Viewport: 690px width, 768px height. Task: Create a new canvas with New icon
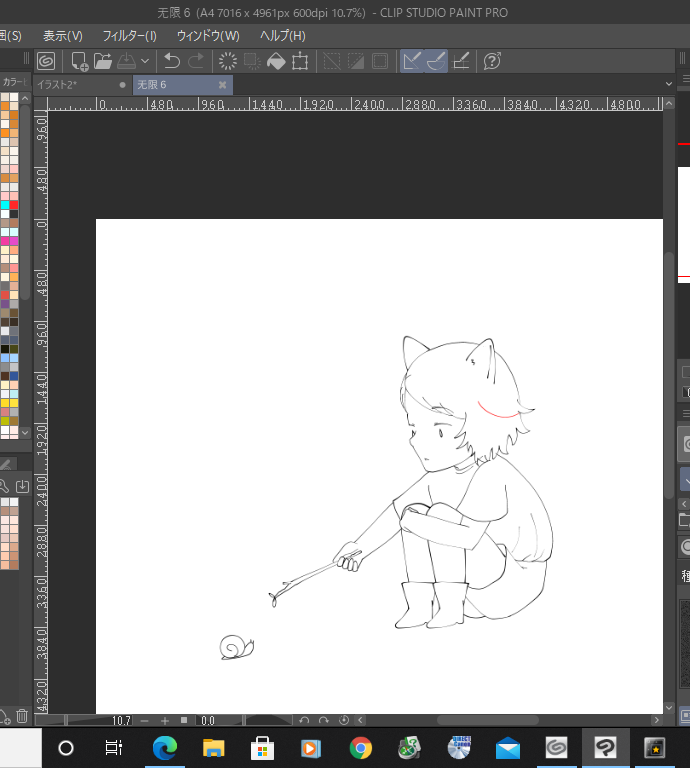[x=79, y=61]
